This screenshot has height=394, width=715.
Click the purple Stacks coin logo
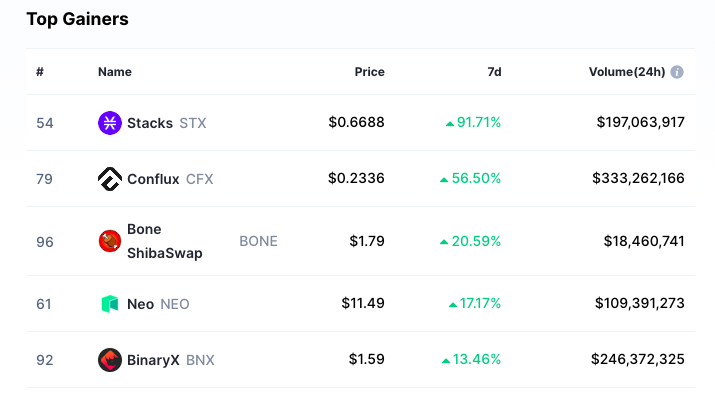(110, 123)
